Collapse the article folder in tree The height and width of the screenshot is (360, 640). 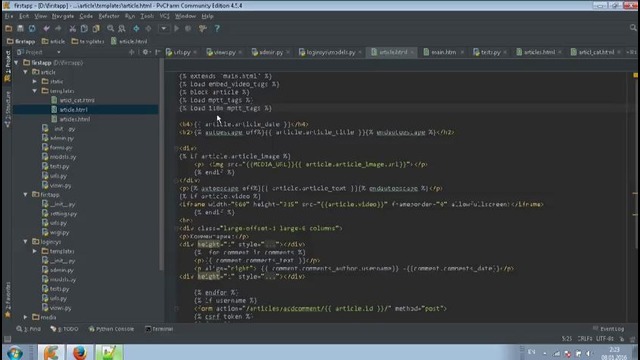(26, 72)
